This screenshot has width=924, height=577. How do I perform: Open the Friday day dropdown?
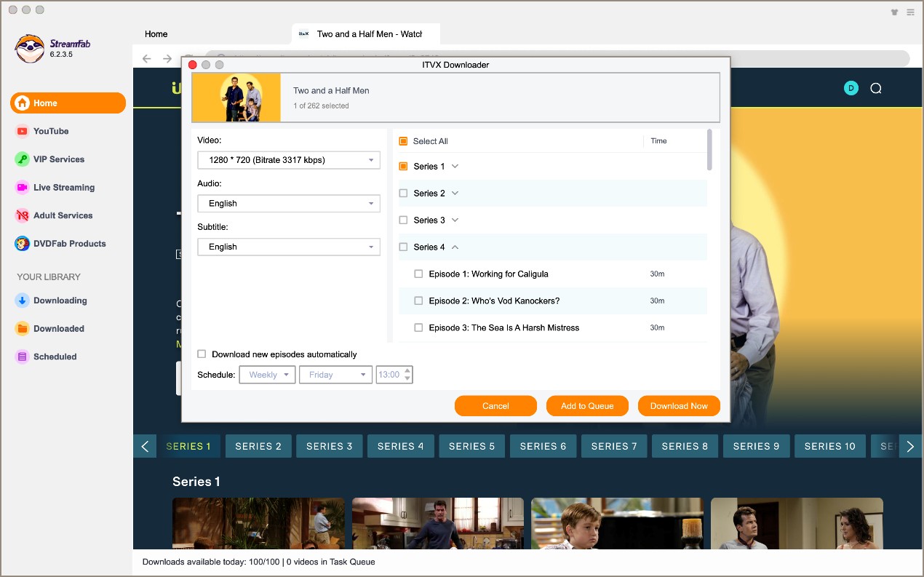coord(335,375)
